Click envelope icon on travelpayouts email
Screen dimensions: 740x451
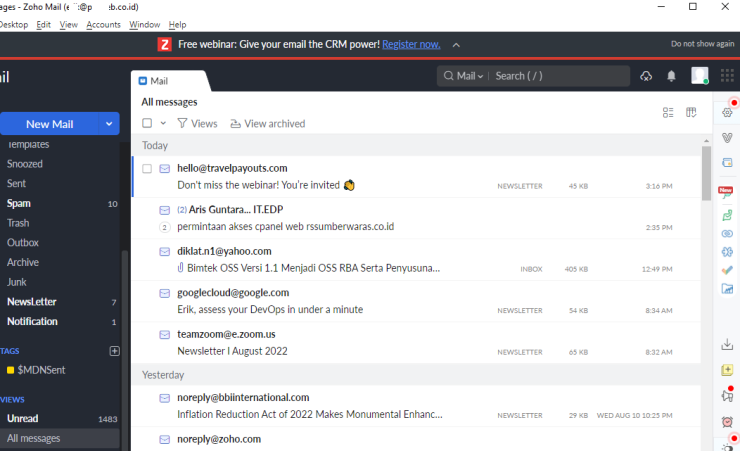tap(164, 168)
